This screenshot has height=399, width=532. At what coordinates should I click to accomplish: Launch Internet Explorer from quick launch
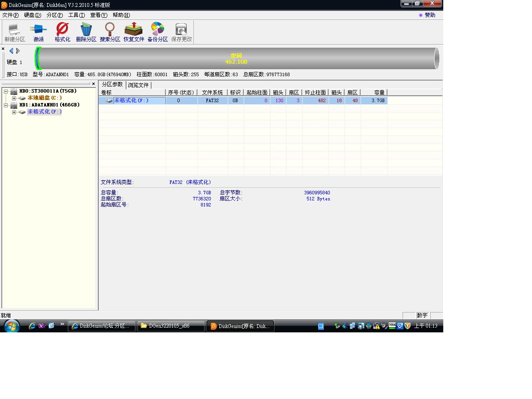[x=32, y=326]
